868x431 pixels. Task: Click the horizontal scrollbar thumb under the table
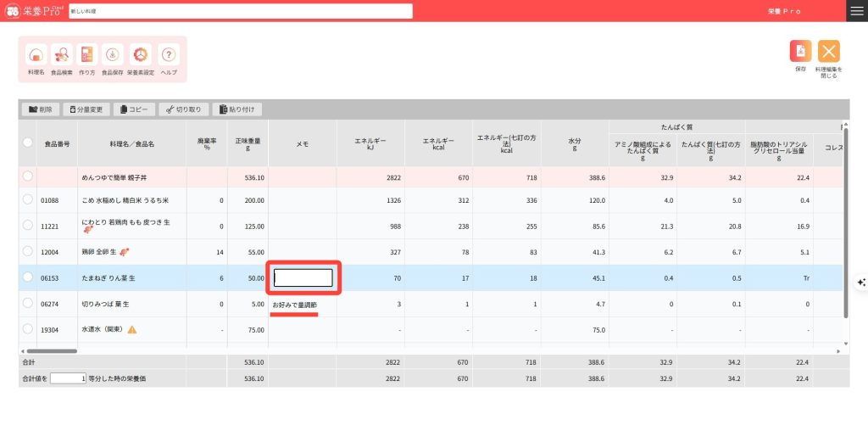52,351
